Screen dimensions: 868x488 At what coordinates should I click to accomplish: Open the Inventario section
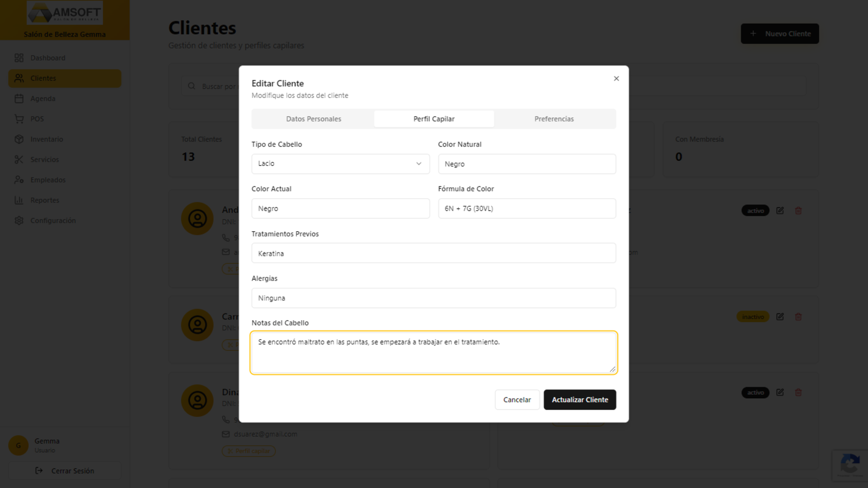tap(47, 139)
